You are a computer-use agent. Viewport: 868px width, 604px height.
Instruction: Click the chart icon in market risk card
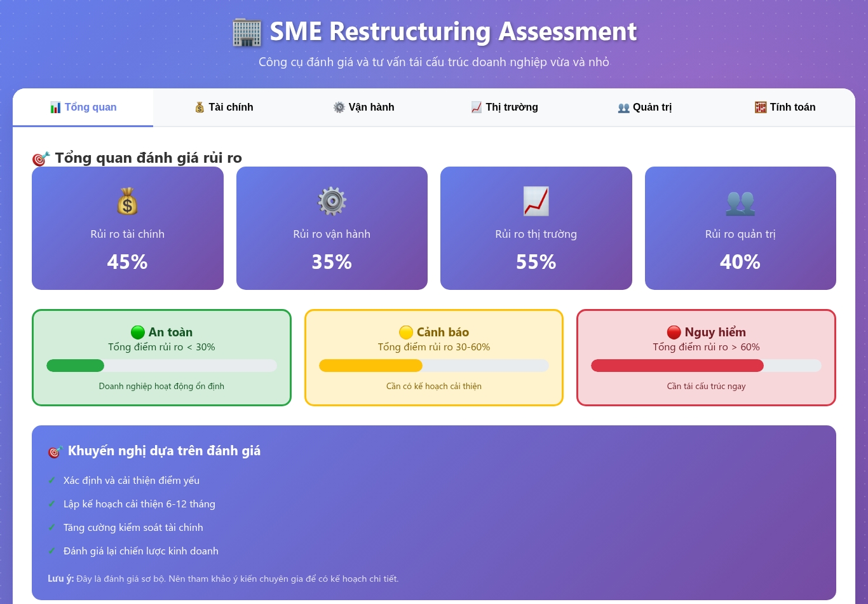tap(536, 202)
